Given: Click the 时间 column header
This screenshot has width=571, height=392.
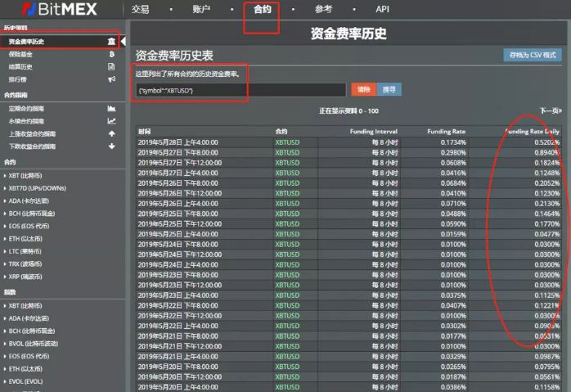Looking at the screenshot, I should (144, 131).
